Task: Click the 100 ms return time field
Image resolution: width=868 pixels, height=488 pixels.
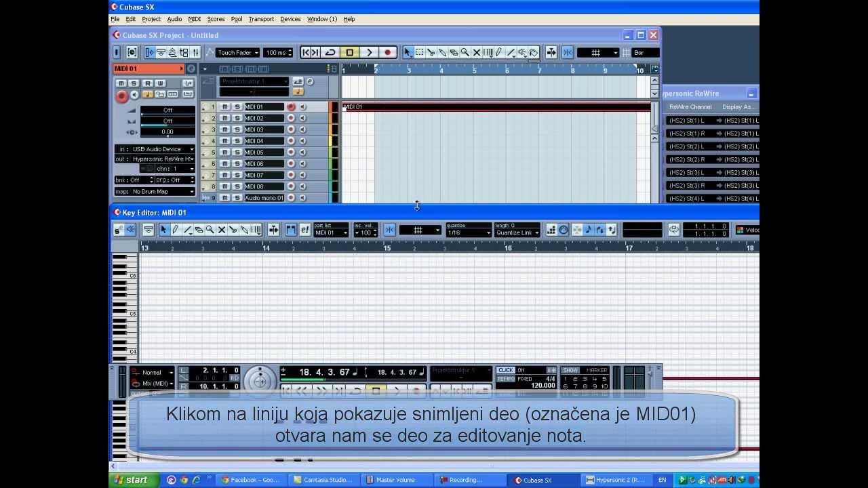Action: click(278, 52)
